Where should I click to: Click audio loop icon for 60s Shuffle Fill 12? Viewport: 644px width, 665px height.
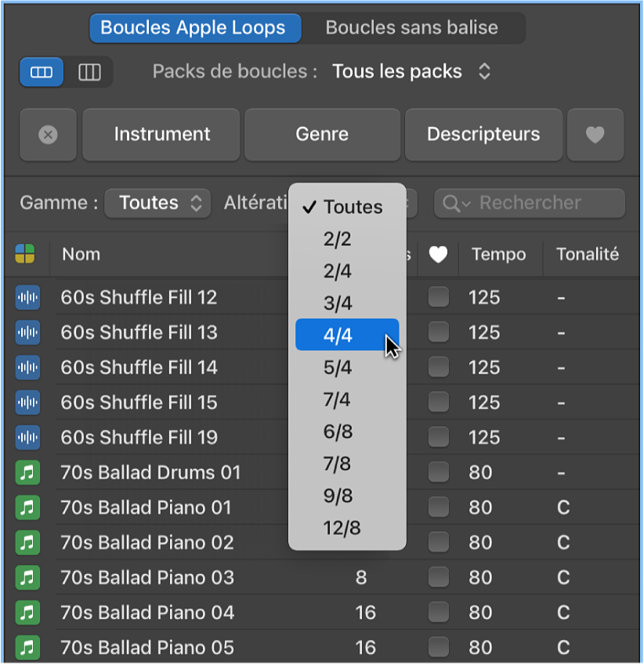pos(27,298)
